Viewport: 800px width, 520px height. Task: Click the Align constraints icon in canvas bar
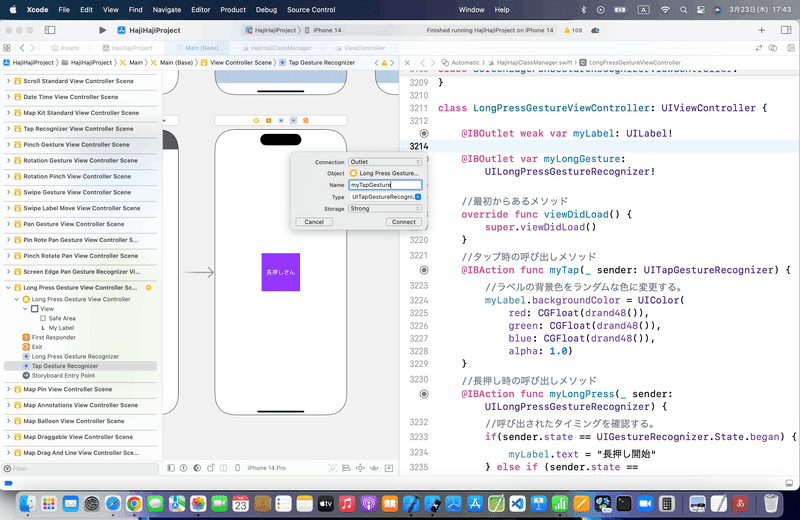pyautogui.click(x=346, y=468)
